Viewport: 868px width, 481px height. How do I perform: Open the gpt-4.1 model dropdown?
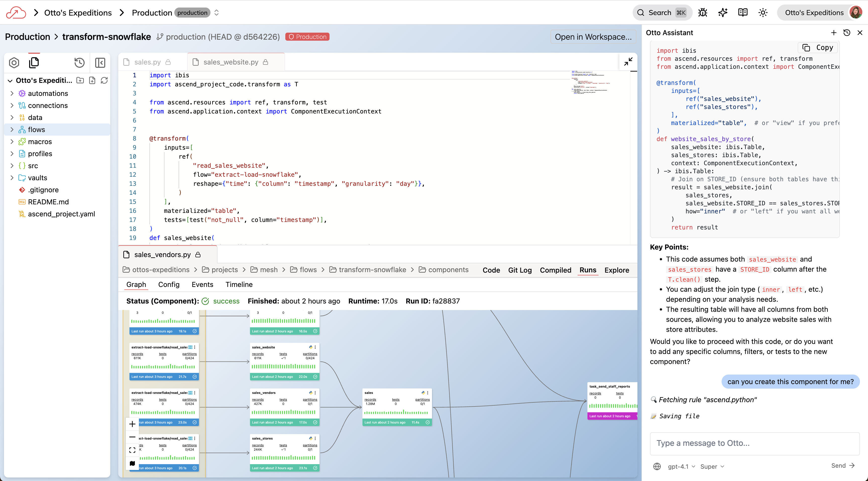click(x=681, y=466)
